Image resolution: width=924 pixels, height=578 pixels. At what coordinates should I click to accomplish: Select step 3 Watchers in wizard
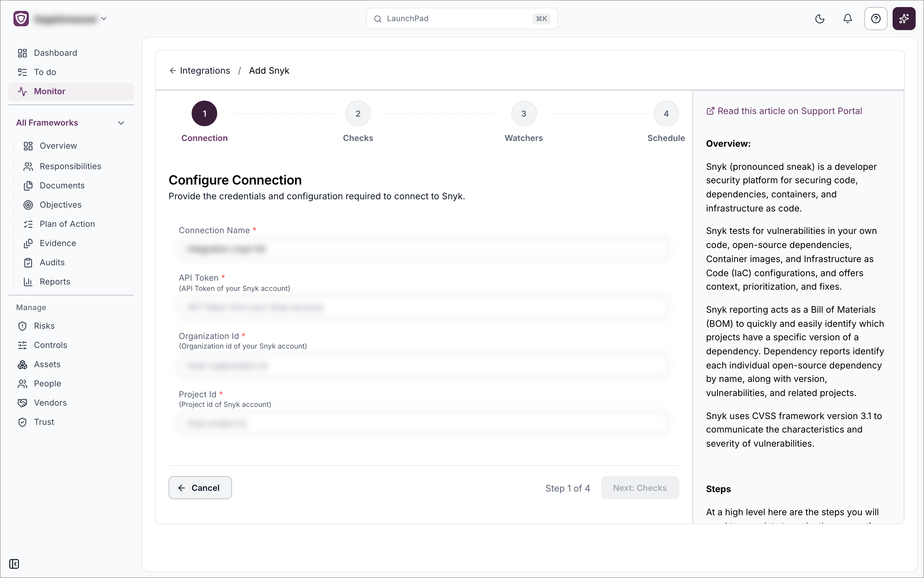point(524,113)
